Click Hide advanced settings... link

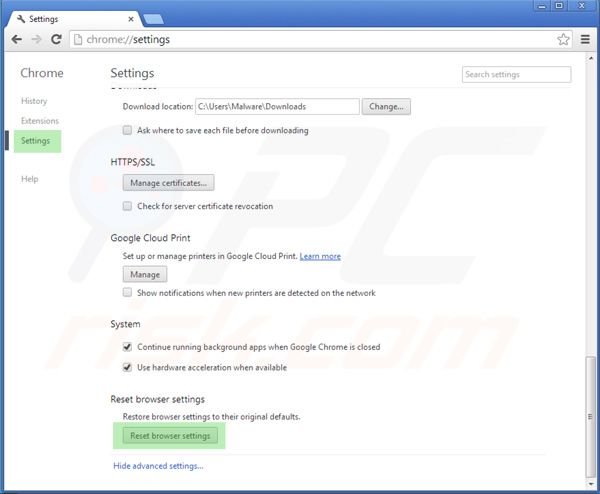[x=158, y=466]
